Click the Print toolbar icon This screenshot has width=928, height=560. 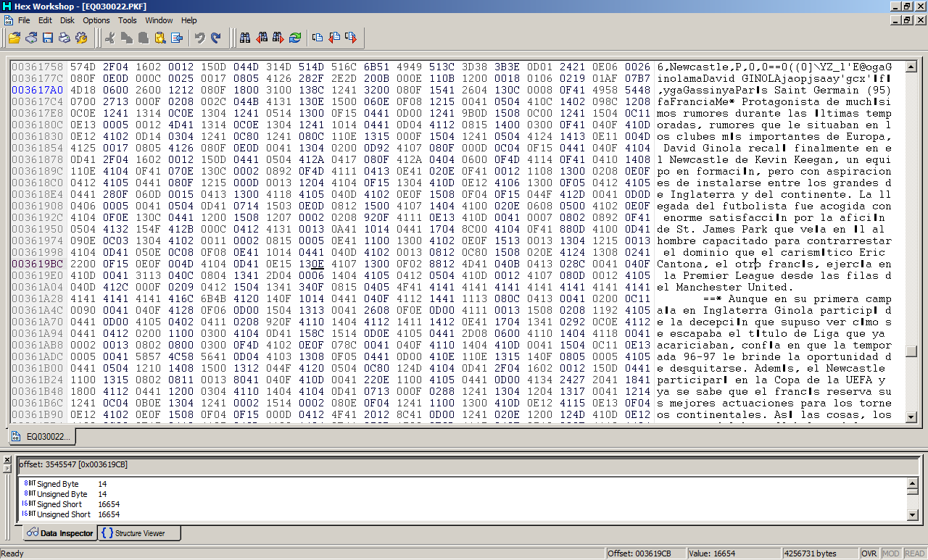click(65, 37)
